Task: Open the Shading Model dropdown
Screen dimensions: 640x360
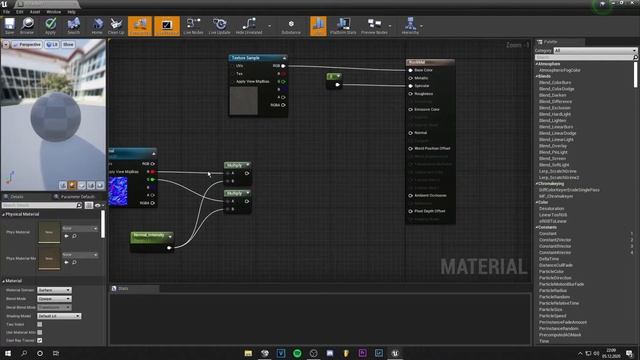Action: (59, 316)
